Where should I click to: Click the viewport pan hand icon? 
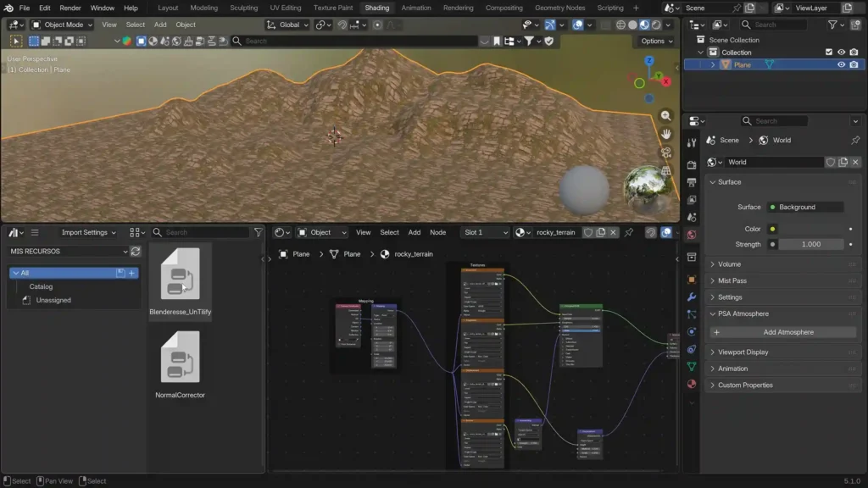[666, 134]
